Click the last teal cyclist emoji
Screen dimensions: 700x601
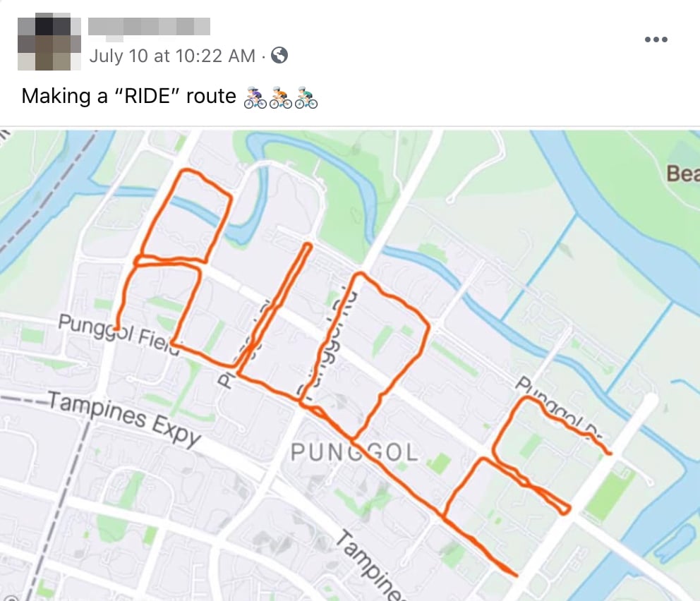coord(306,97)
